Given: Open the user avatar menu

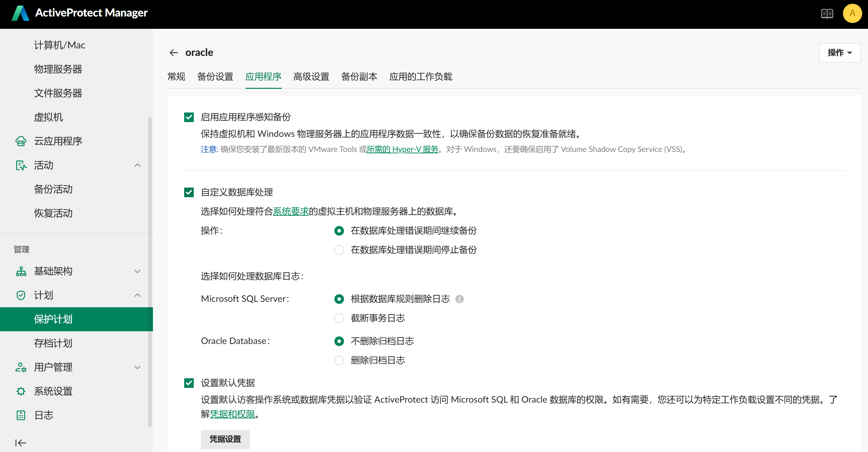Looking at the screenshot, I should click(x=852, y=13).
